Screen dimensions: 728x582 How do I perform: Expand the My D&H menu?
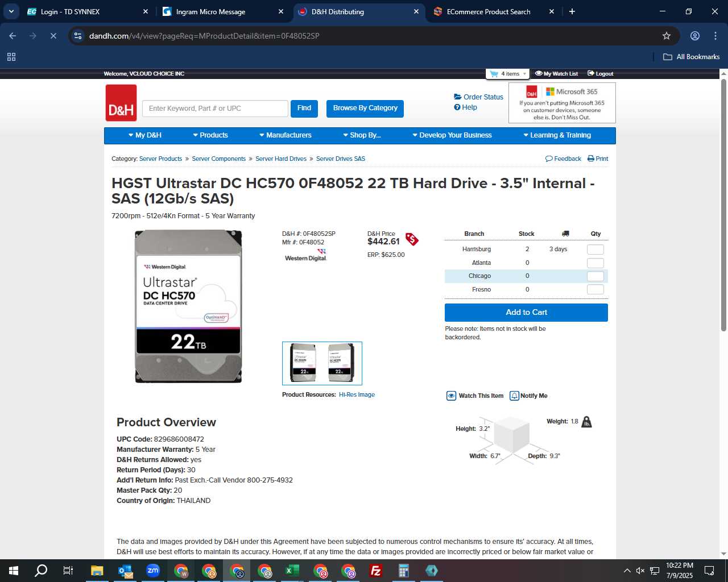tap(145, 135)
